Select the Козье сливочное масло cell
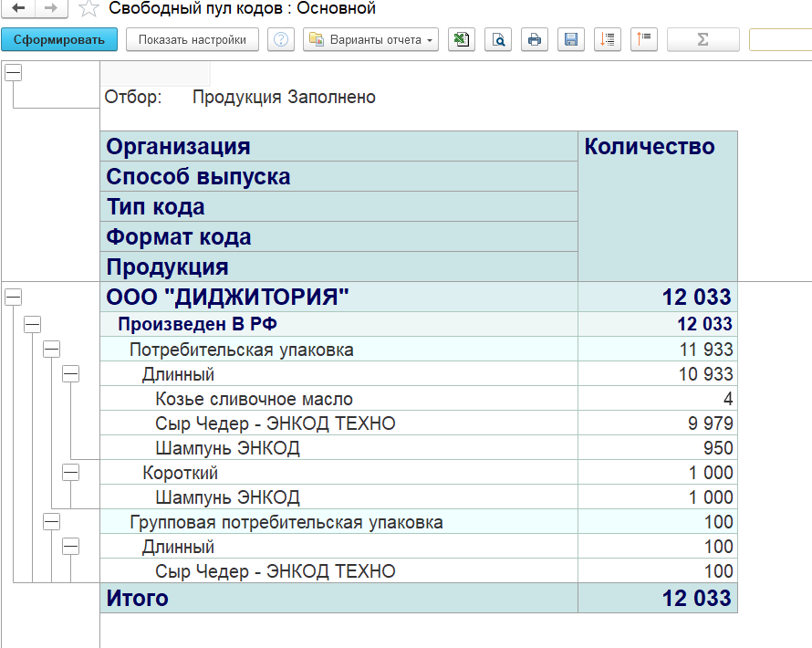This screenshot has height=648, width=812. tap(254, 399)
